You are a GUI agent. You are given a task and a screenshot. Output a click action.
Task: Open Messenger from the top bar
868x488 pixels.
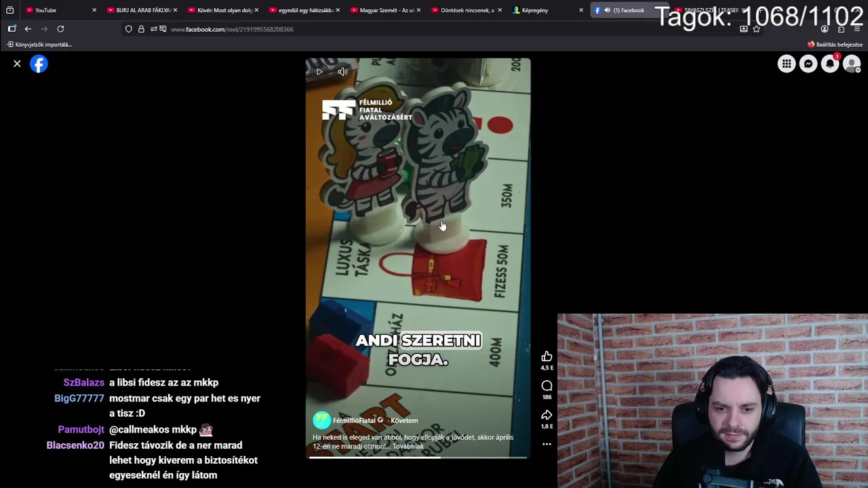[x=808, y=64]
